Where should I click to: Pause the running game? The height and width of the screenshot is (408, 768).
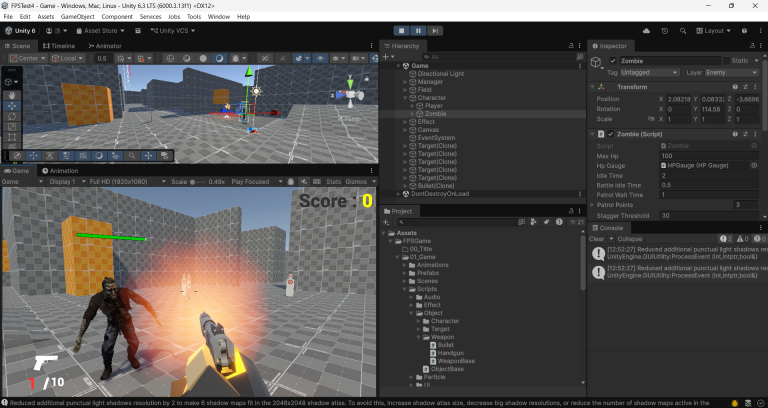click(418, 30)
